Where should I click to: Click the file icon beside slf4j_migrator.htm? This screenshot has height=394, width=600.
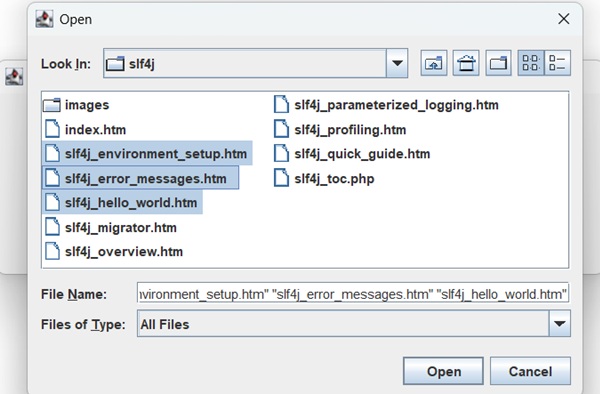click(52, 227)
